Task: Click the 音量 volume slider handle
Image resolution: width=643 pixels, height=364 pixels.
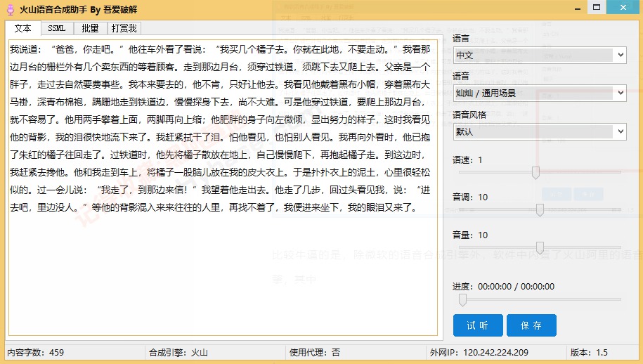Action: tap(540, 248)
